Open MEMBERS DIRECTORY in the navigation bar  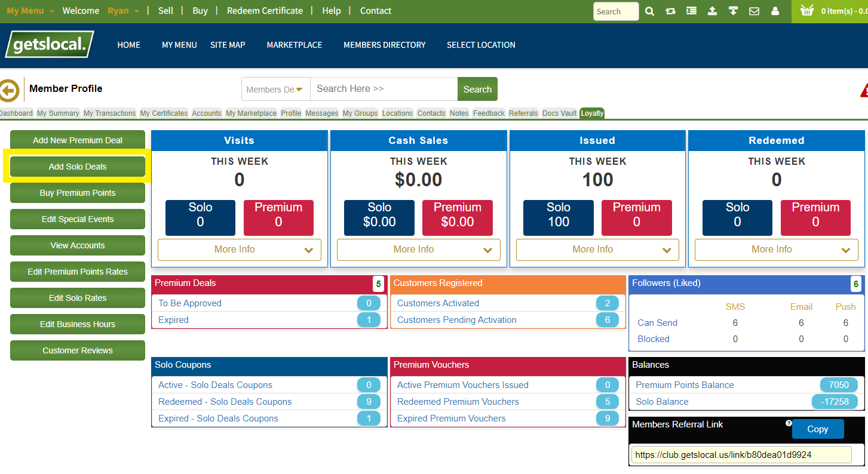tap(385, 45)
